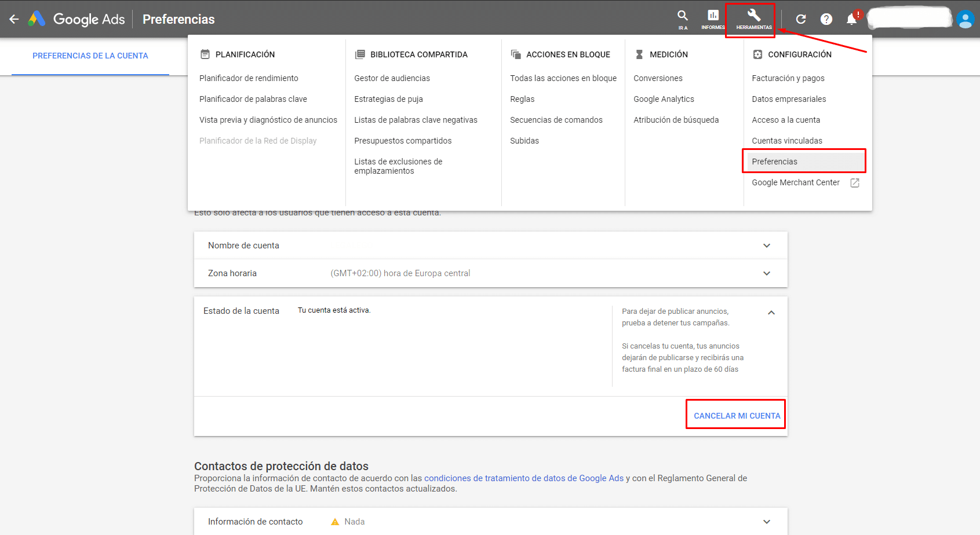Open Google Merchant Center entry
Viewport: 980px width, 535px height.
click(x=795, y=182)
